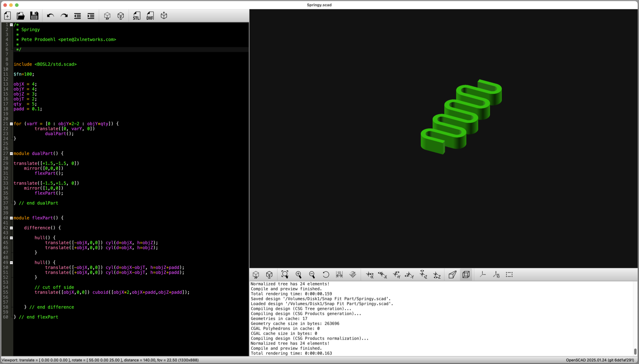Click 'Pete Prodoehl' author comment line
This screenshot has height=364, width=639.
pos(66,40)
